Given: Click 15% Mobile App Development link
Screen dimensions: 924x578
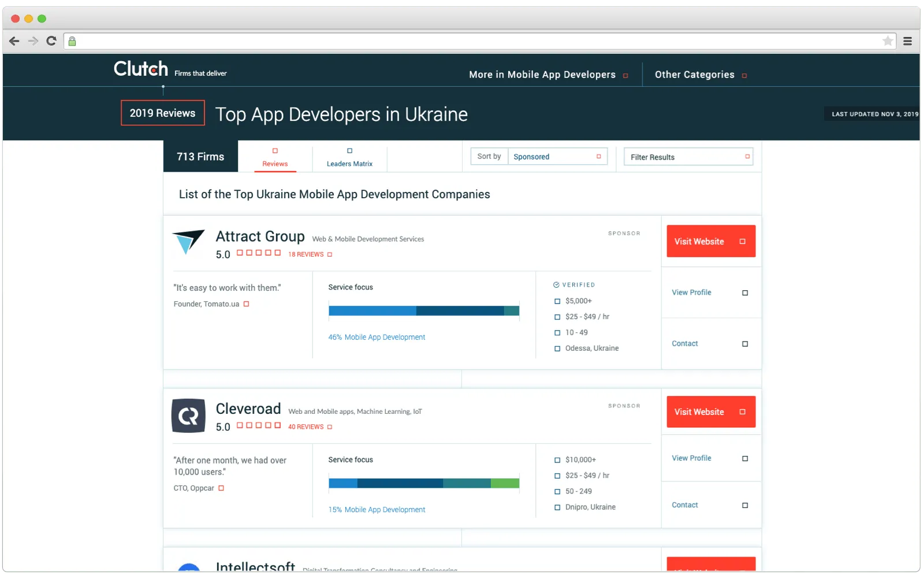Looking at the screenshot, I should 377,510.
